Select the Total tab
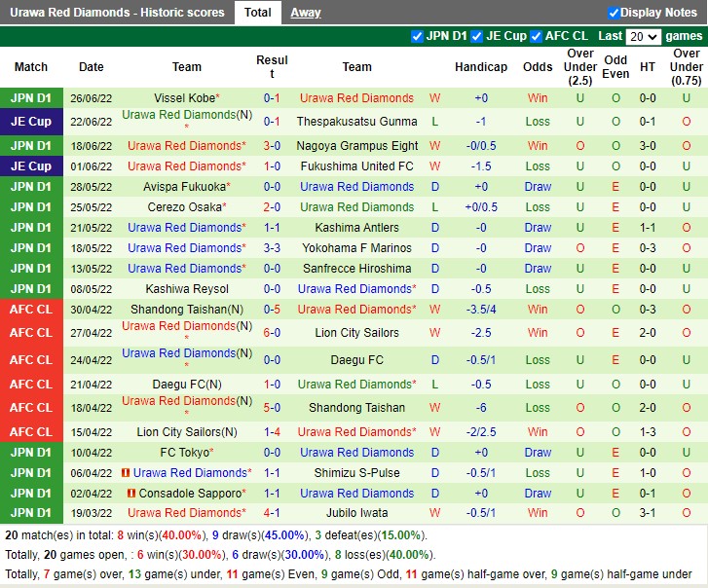708x588 pixels. click(258, 13)
